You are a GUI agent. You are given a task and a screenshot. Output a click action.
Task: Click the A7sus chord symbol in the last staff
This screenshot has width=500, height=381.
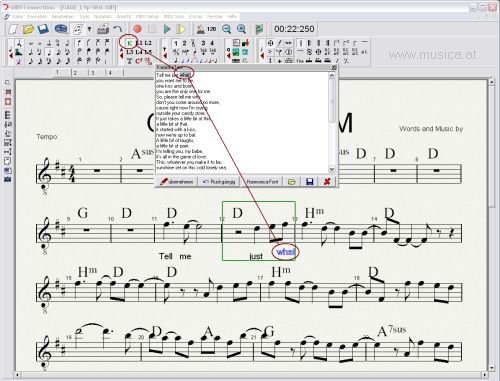pyautogui.click(x=392, y=331)
